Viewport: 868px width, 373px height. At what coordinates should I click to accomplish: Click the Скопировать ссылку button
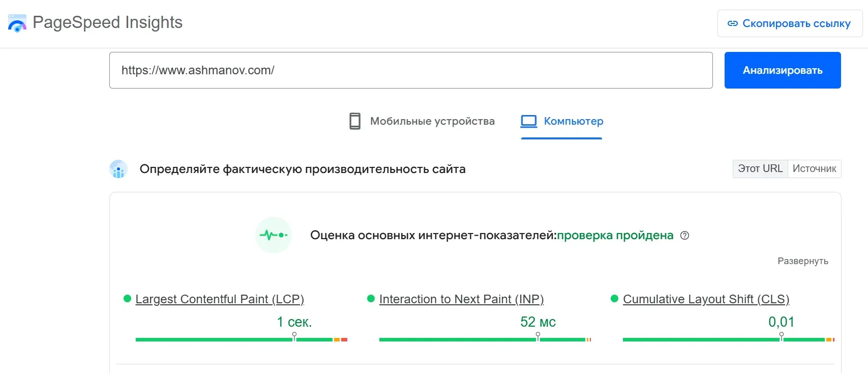(790, 23)
